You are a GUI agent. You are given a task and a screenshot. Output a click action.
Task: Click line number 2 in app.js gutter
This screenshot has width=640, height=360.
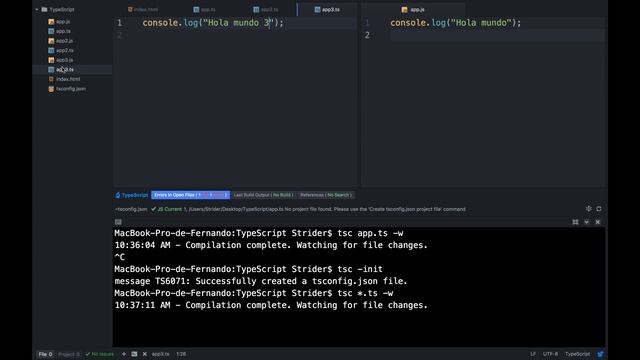[x=367, y=36]
